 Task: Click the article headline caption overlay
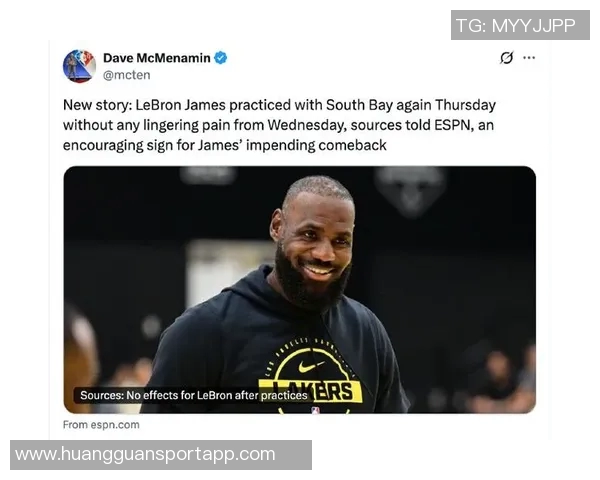pyautogui.click(x=194, y=395)
